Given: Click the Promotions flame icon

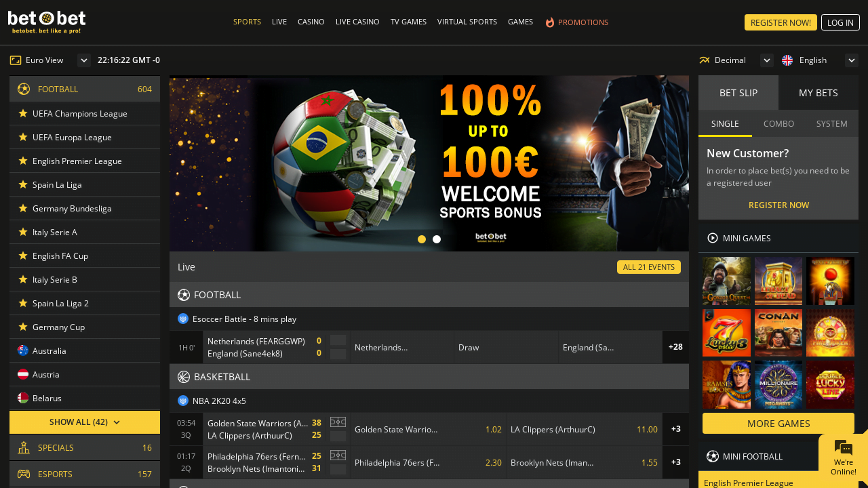Looking at the screenshot, I should point(550,22).
